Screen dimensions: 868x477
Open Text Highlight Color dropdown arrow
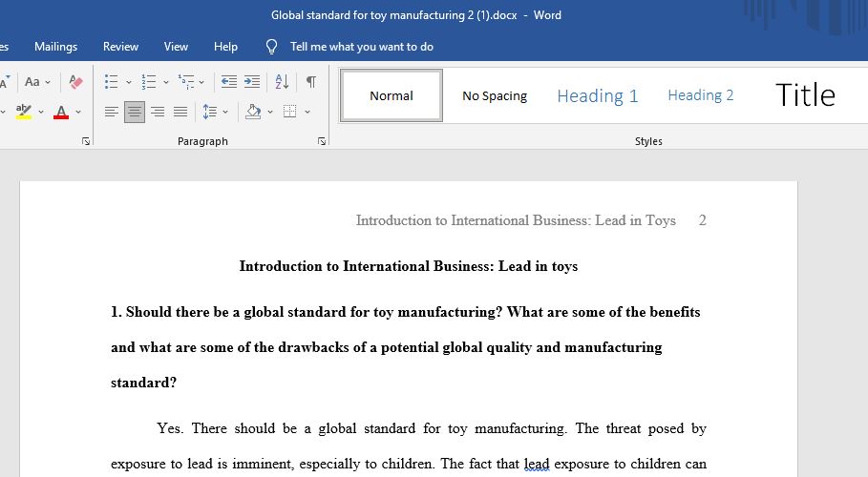(41, 112)
